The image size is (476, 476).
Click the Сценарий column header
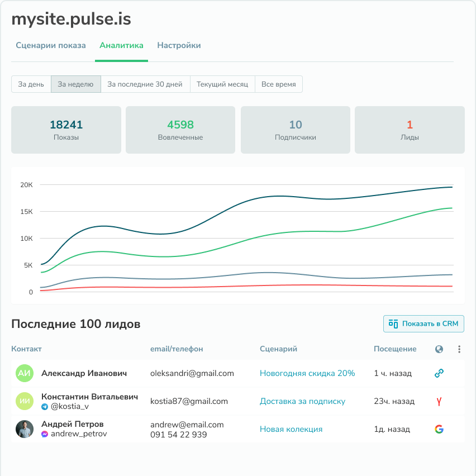[x=278, y=349]
